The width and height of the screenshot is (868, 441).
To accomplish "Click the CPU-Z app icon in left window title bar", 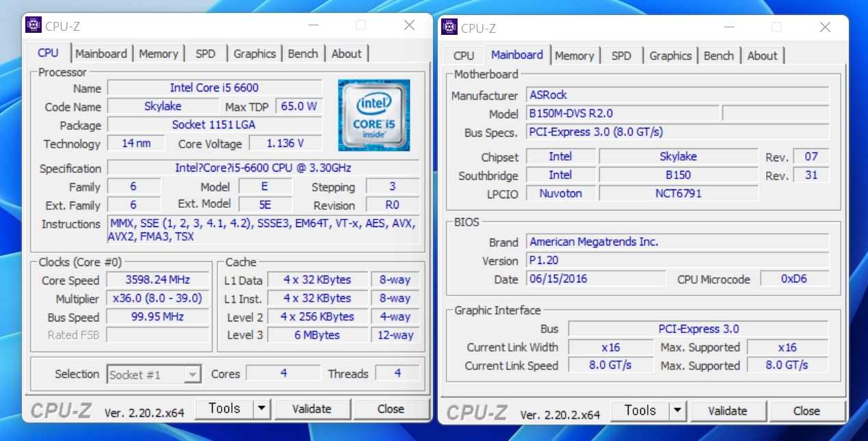I will (x=34, y=25).
